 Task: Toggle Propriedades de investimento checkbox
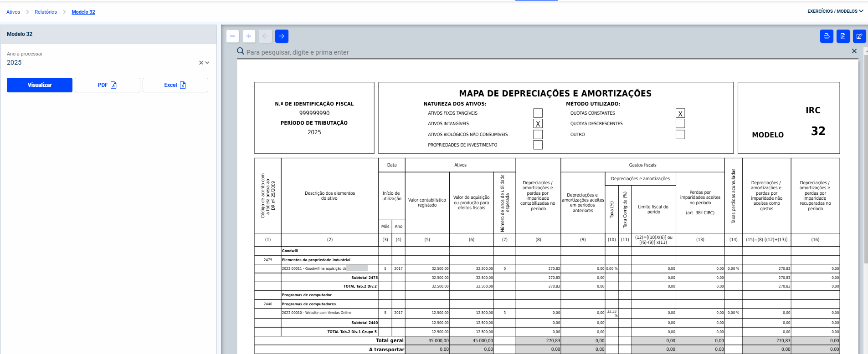538,145
